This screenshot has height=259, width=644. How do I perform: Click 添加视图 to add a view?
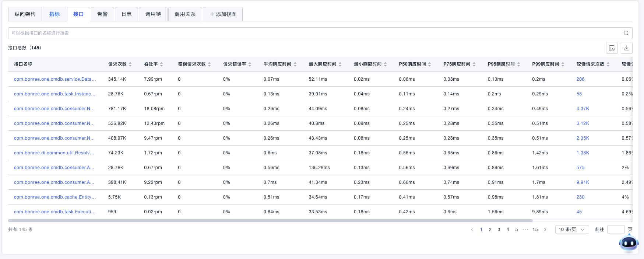223,14
